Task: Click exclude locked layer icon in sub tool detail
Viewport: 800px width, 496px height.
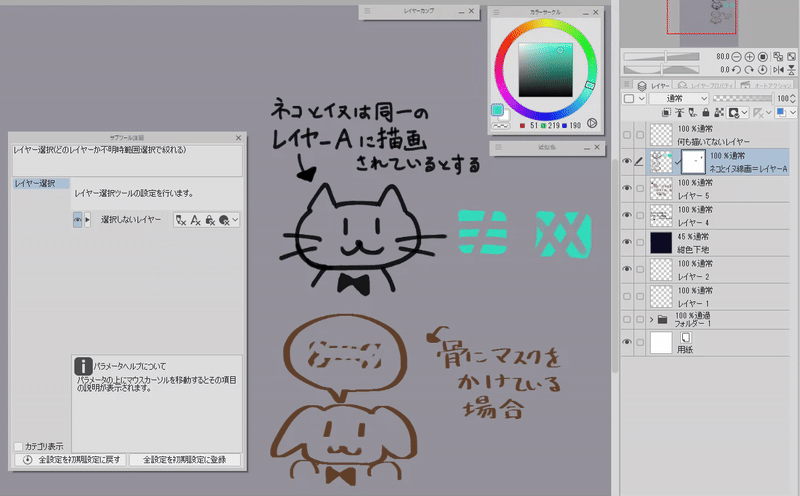Action: (x=210, y=220)
